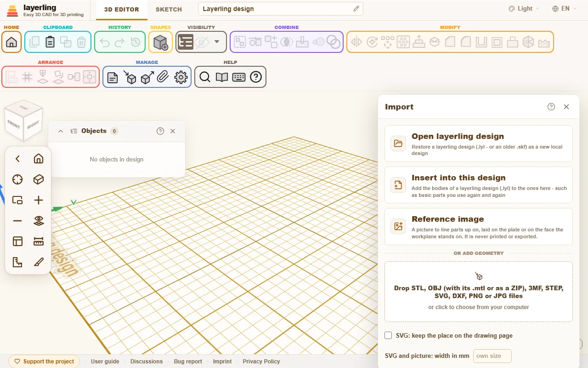
Task: Click the question mark icon in Help group
Action: [x=256, y=77]
